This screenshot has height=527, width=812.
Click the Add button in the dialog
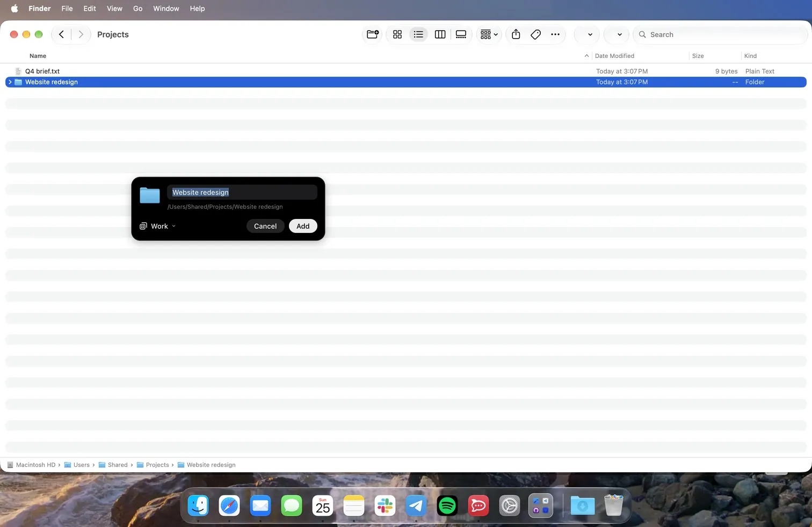click(303, 226)
